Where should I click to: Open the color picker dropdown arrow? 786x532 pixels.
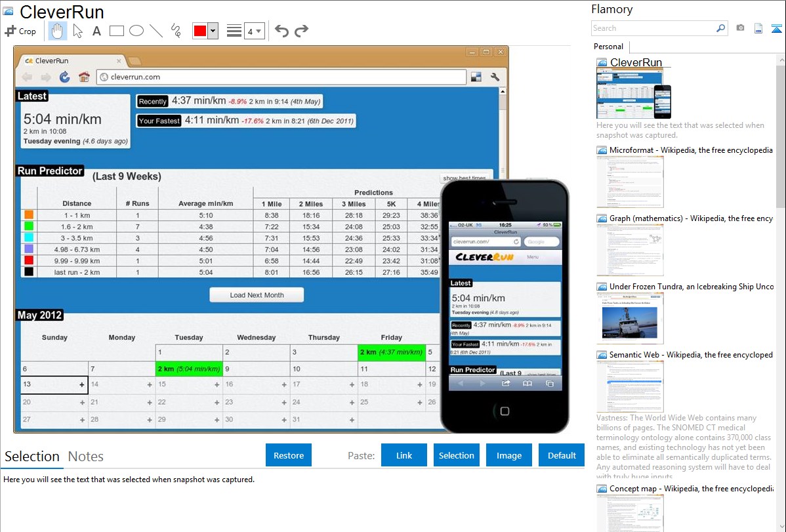pyautogui.click(x=213, y=31)
